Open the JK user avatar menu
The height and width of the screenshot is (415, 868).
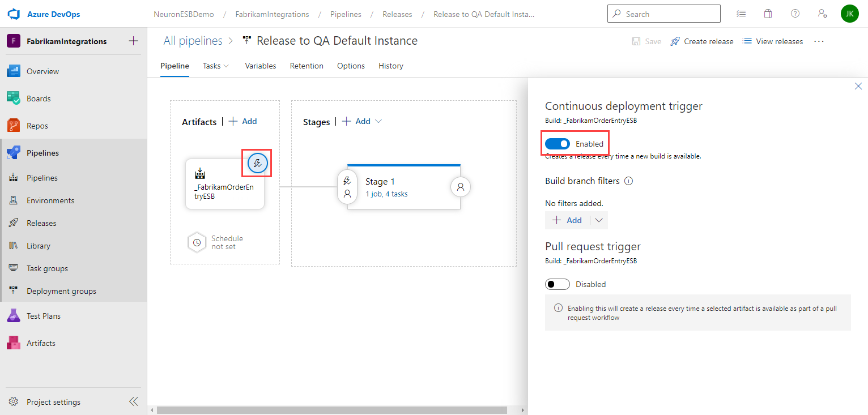[849, 14]
